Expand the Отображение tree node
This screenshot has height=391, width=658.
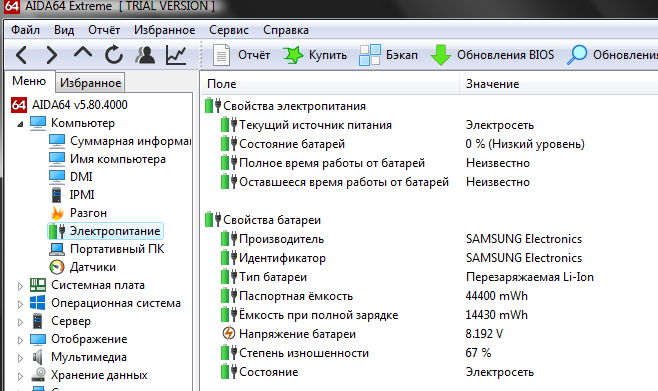[x=20, y=340]
